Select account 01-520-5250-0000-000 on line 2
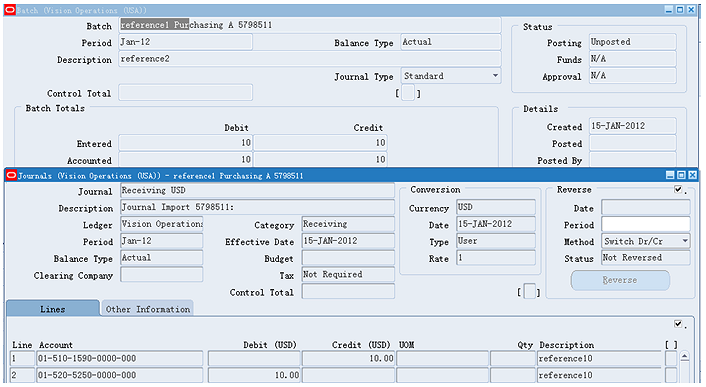Viewport: 706px width, 387px height. click(x=120, y=375)
